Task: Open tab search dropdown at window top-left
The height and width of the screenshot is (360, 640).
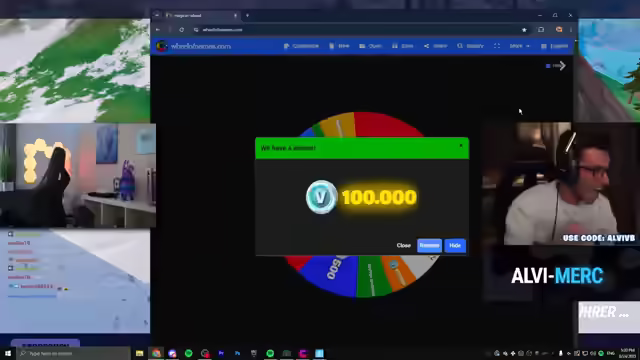Action: pyautogui.click(x=157, y=15)
